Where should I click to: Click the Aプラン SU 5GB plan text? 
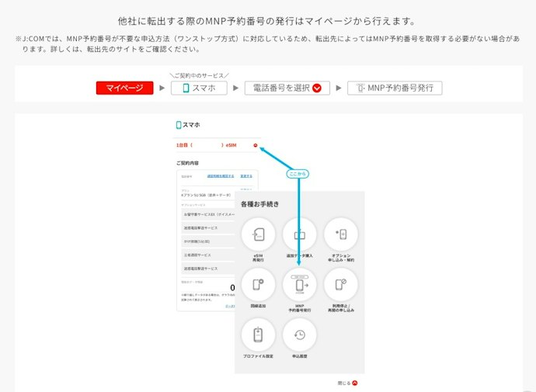pos(206,196)
